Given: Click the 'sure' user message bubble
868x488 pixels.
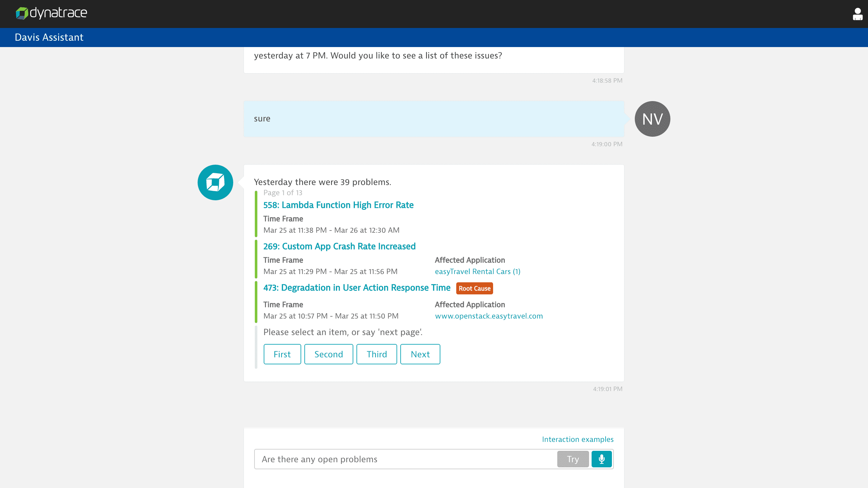Looking at the screenshot, I should [434, 119].
